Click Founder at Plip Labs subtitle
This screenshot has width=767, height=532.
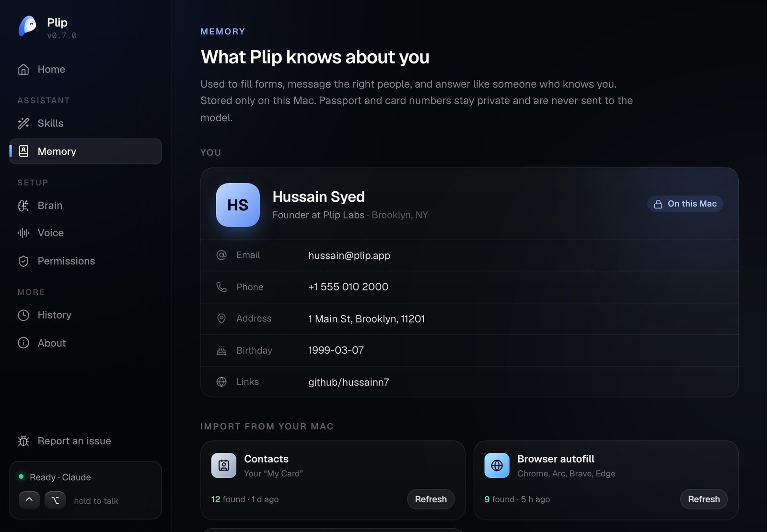click(318, 215)
